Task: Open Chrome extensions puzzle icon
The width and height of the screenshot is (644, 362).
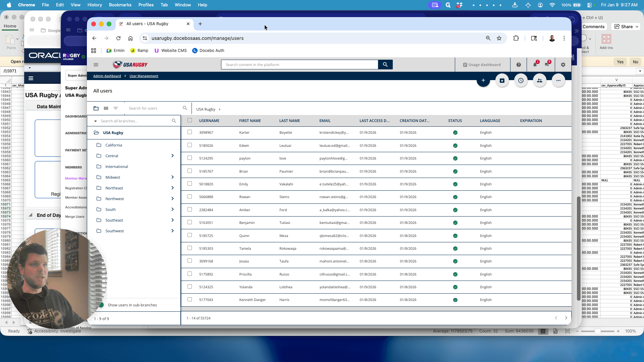Action: [516, 38]
